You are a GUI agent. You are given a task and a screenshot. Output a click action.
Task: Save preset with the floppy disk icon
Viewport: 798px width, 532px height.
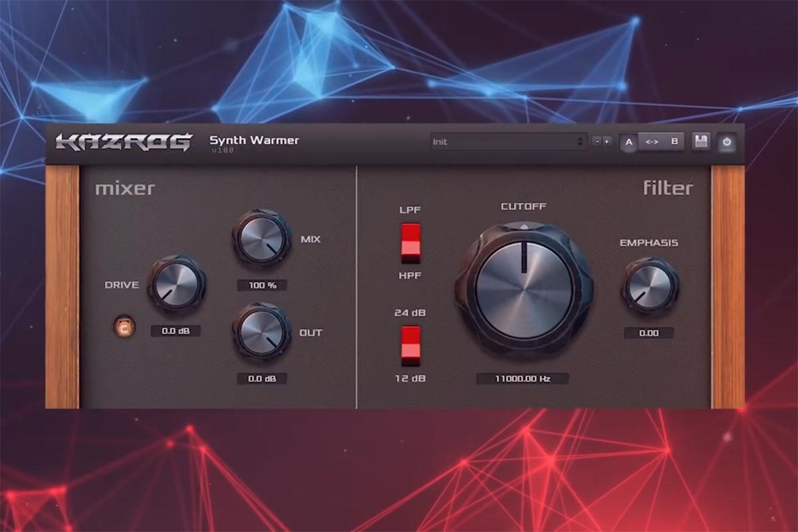[x=701, y=142]
